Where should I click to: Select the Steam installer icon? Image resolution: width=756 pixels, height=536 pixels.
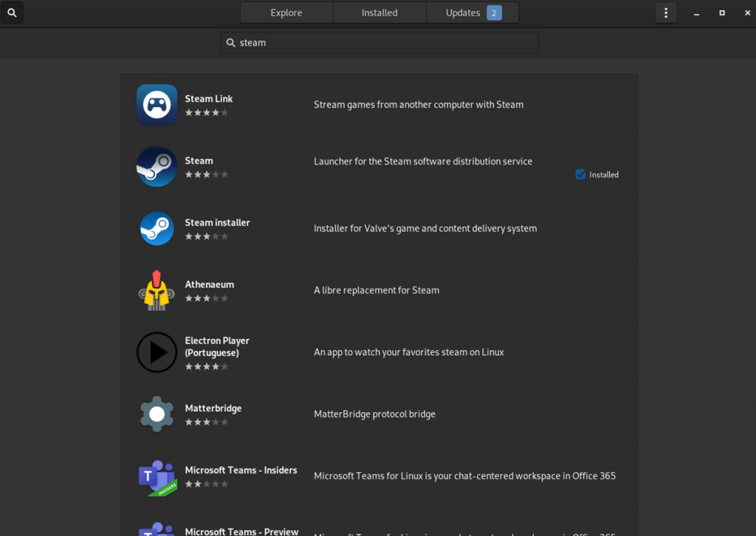click(x=157, y=228)
